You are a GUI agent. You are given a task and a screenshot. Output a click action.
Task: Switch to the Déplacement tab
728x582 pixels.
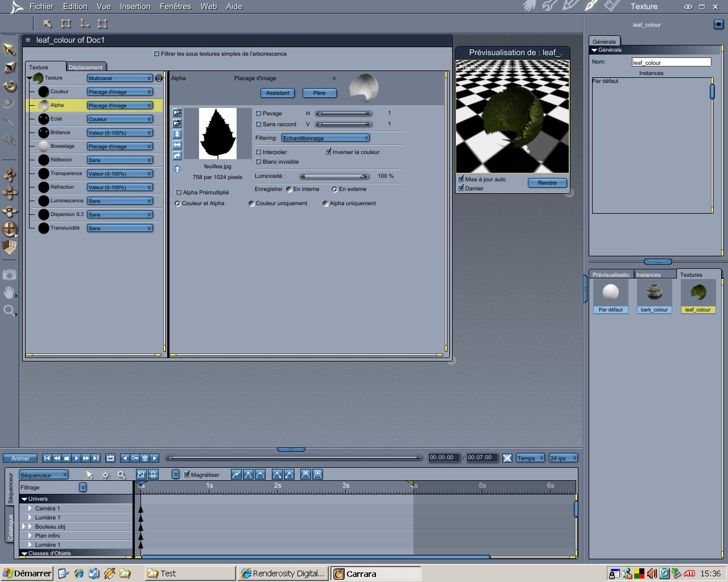pos(85,67)
